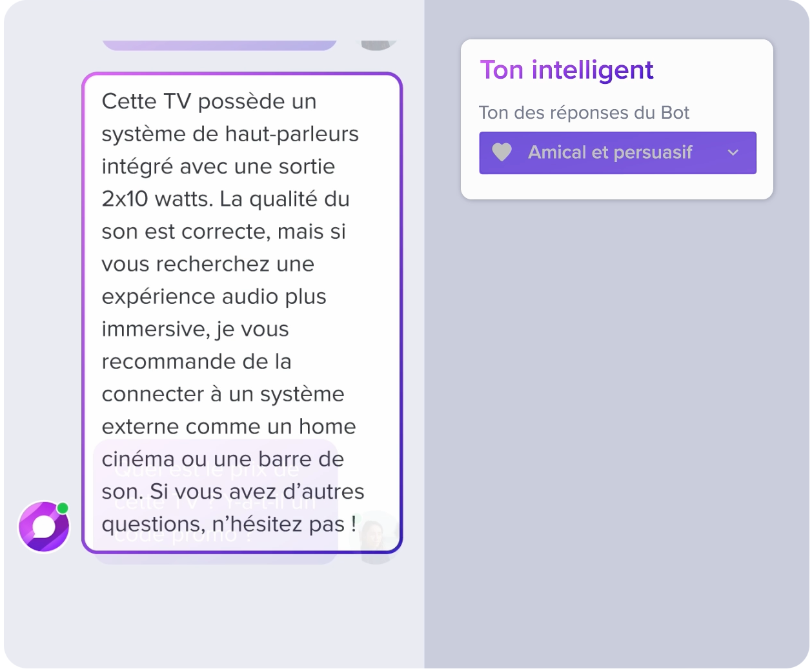Click the "2x10 watts" text in message

157,199
